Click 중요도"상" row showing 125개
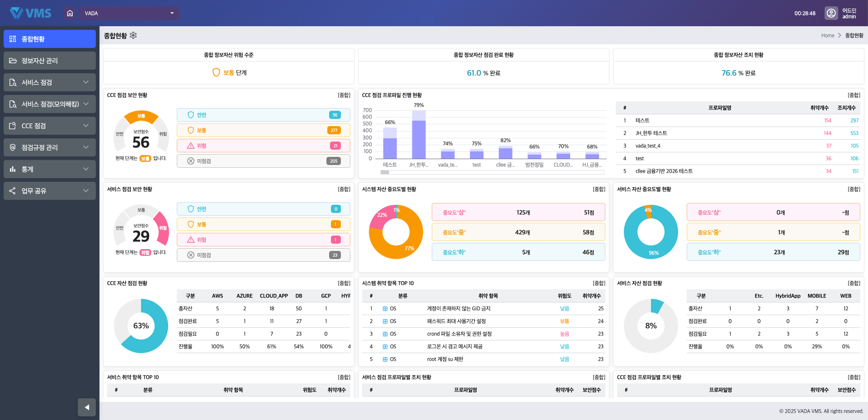The height and width of the screenshot is (420, 868). pyautogui.click(x=519, y=212)
